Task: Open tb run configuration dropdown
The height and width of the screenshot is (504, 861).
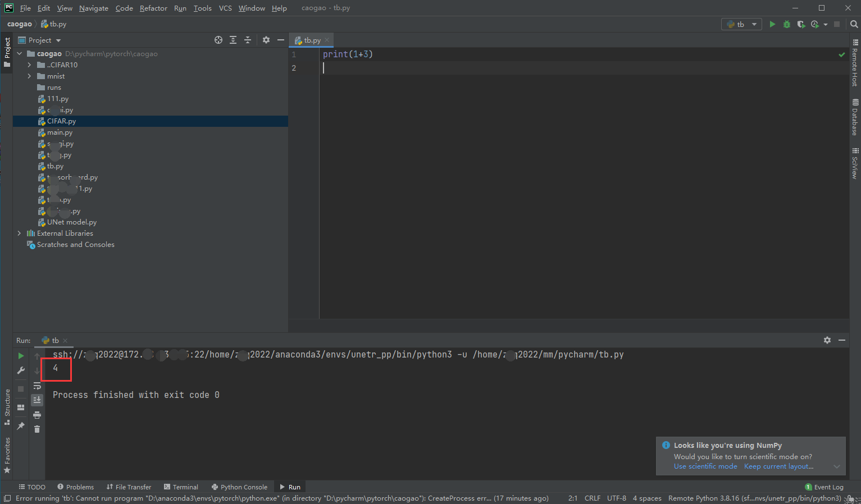Action: [741, 24]
